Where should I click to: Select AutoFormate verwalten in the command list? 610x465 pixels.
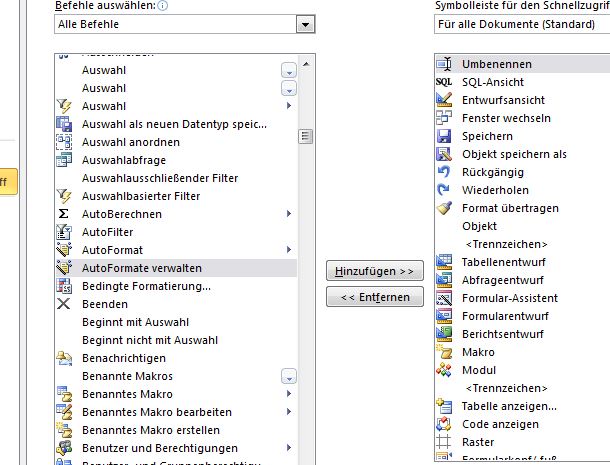click(x=176, y=268)
